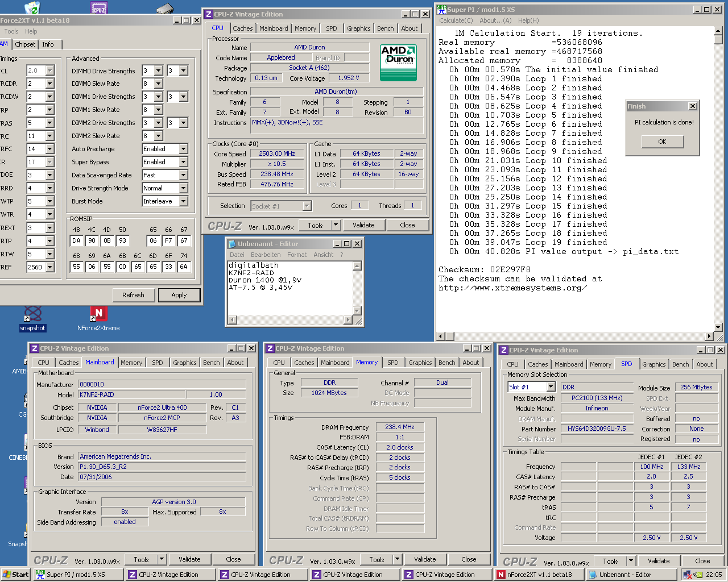Image resolution: width=728 pixels, height=582 pixels.
Task: Expand the Burst Mode Interleave dropdown
Action: pyautogui.click(x=183, y=201)
